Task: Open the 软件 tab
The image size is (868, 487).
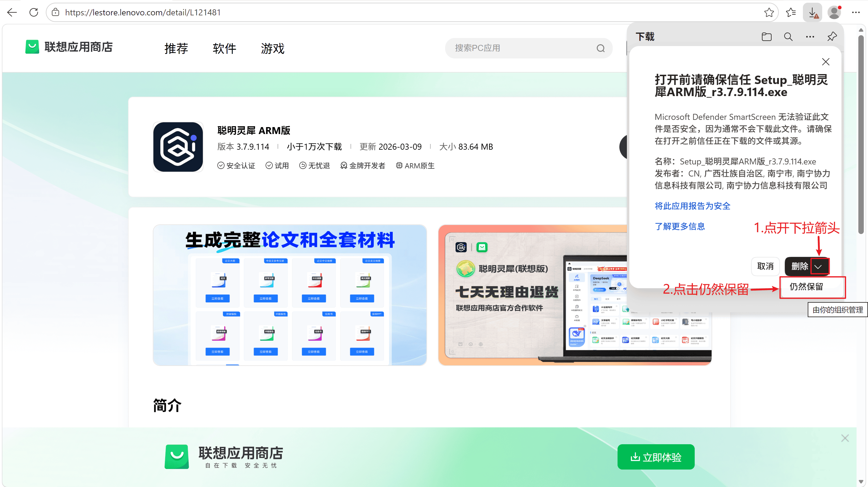Action: 225,48
